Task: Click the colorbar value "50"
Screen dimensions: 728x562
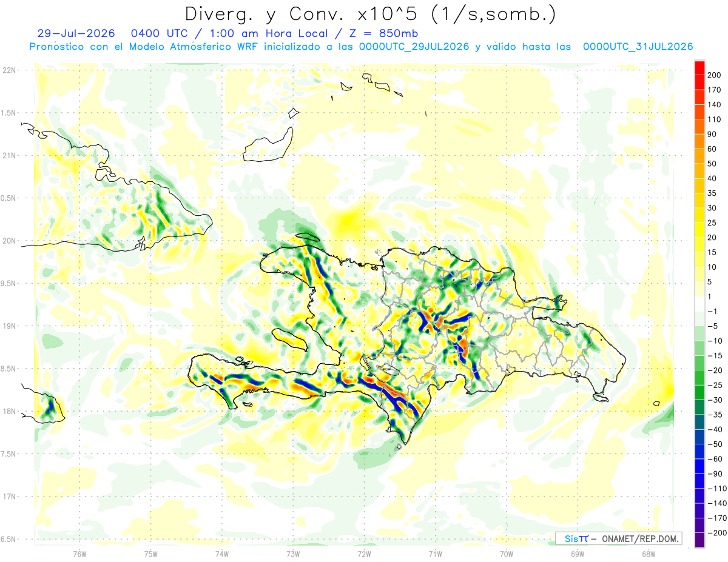Action: pyautogui.click(x=713, y=164)
